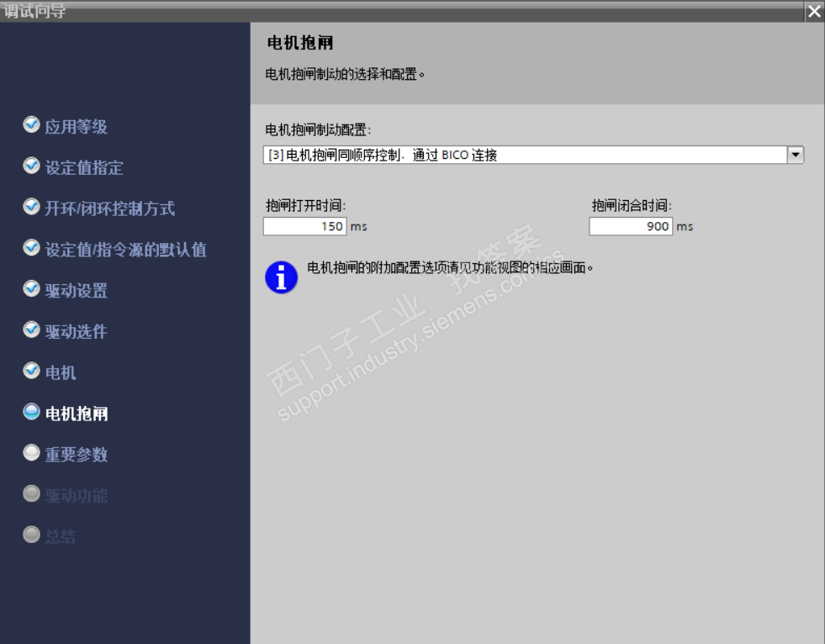Viewport: 825px width, 644px height.
Task: Open 设定值/指令源的默认值 step
Action: tap(126, 250)
